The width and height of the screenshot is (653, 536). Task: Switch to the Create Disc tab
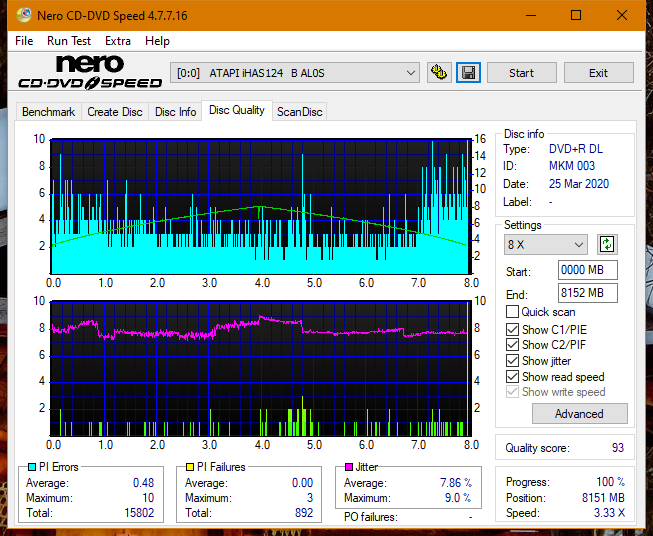(x=115, y=112)
